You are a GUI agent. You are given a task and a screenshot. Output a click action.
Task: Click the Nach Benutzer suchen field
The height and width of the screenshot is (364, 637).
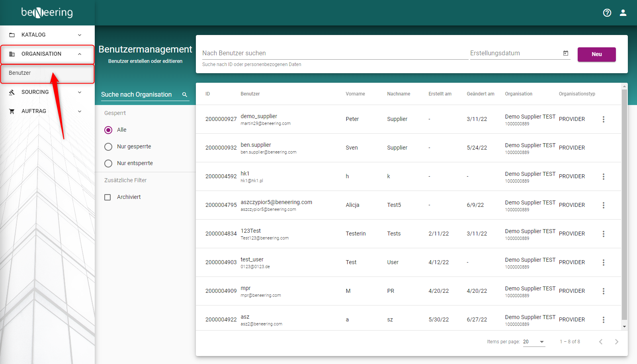tap(334, 53)
